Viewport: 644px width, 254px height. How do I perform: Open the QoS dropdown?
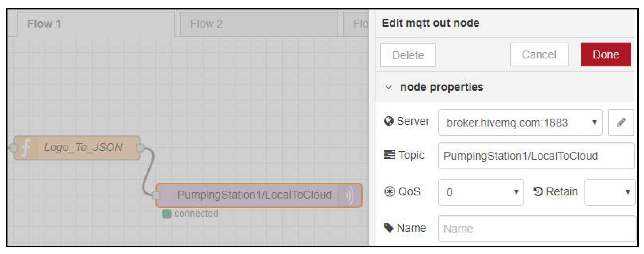(x=480, y=192)
